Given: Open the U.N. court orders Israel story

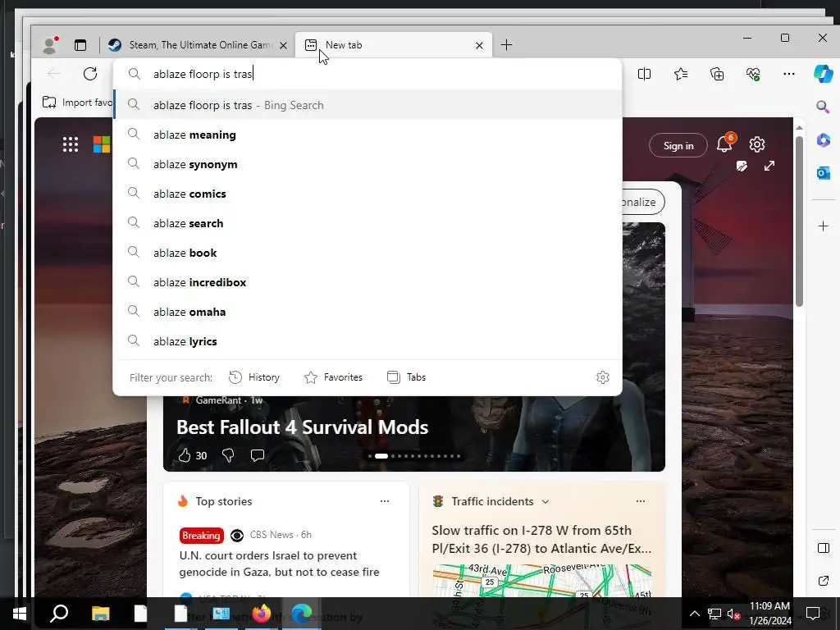Looking at the screenshot, I should [279, 564].
